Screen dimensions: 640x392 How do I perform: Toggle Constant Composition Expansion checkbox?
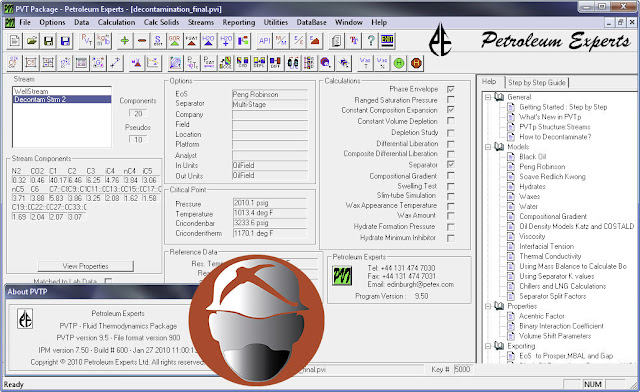click(451, 110)
